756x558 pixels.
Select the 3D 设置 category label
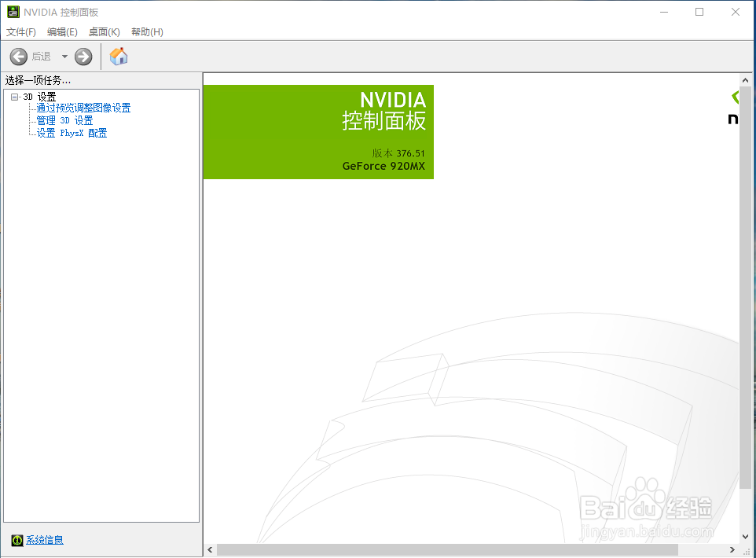[x=39, y=97]
